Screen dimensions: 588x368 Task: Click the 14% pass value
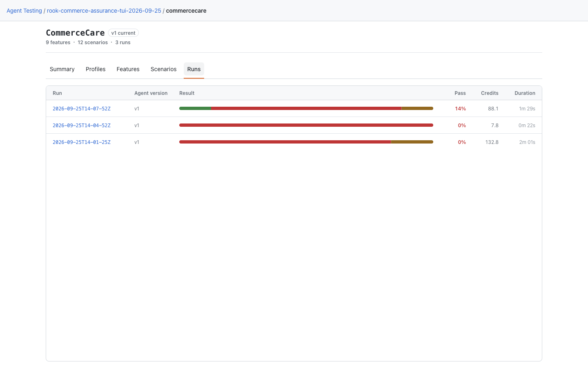(460, 109)
